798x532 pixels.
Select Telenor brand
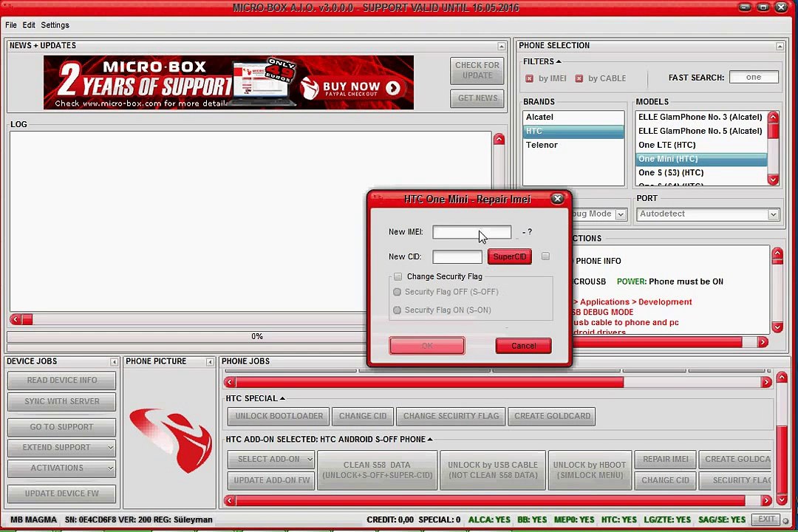click(x=573, y=145)
